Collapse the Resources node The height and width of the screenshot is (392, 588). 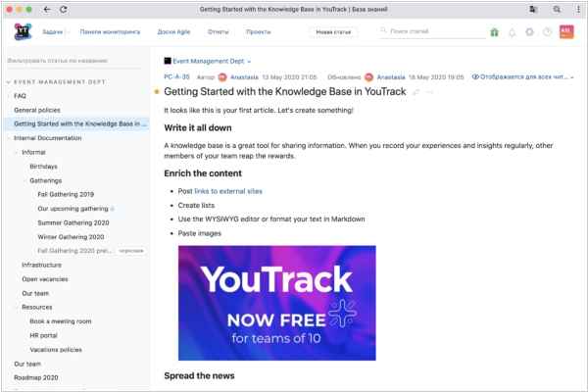[16, 307]
